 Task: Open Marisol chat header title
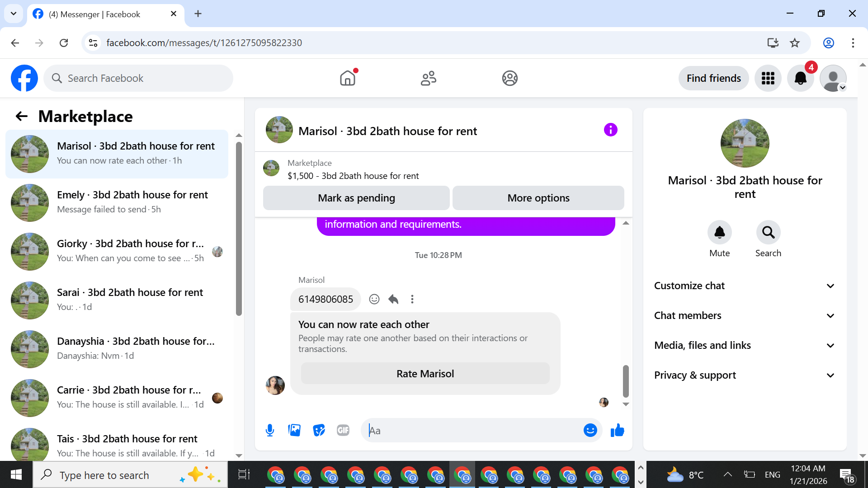387,131
